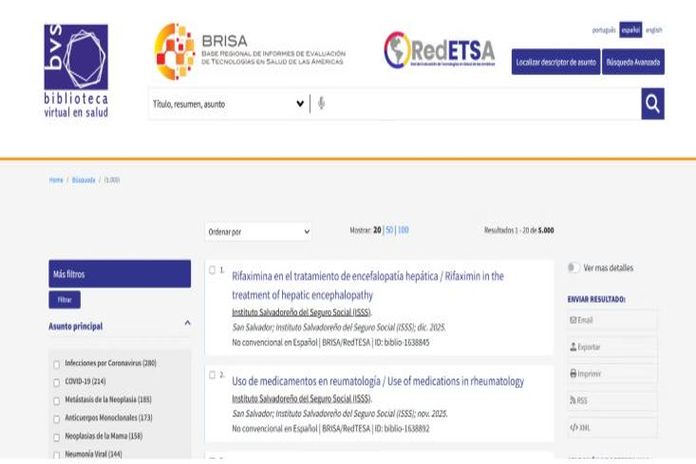Image resolution: width=696 pixels, height=464 pixels.
Task: Activate the microphone voice search icon
Action: pos(321,103)
